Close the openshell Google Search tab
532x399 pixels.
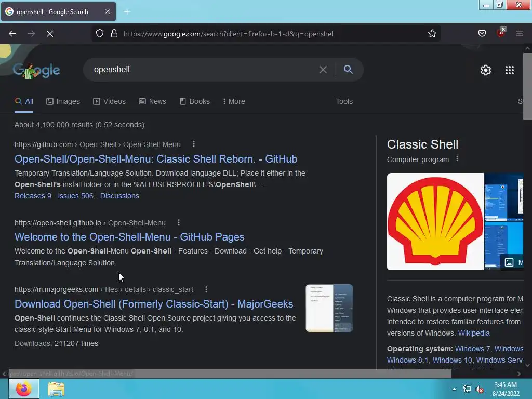click(107, 11)
